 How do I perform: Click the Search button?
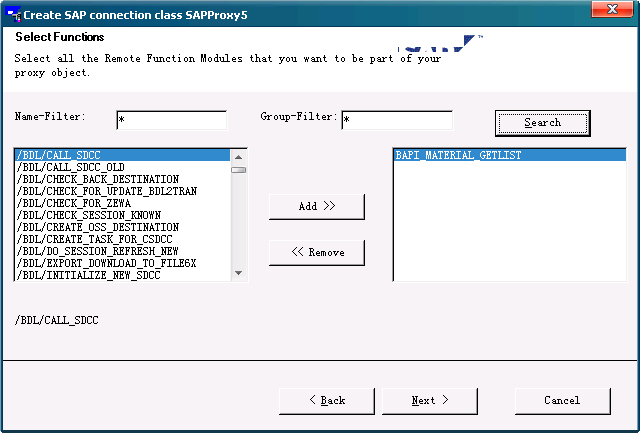pos(542,123)
